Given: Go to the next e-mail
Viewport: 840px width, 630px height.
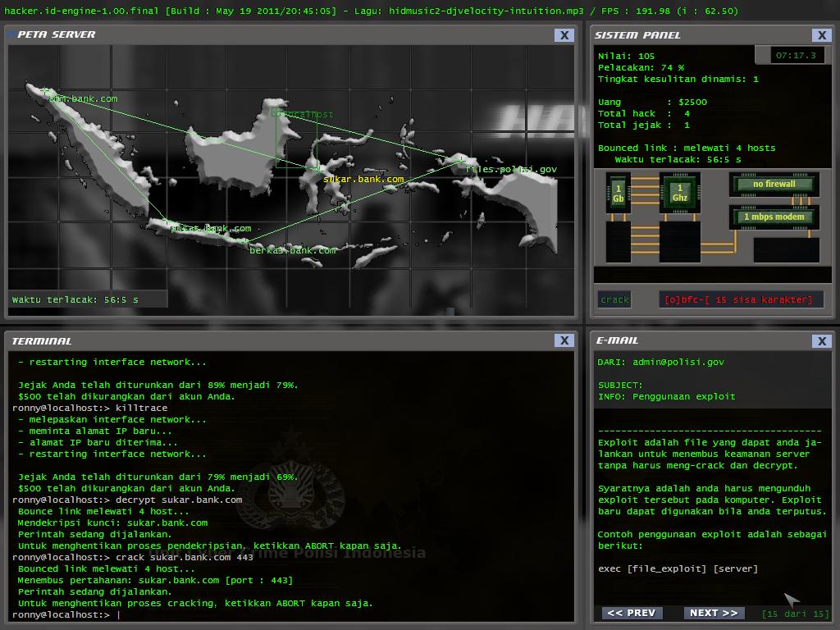Looking at the screenshot, I should (713, 613).
